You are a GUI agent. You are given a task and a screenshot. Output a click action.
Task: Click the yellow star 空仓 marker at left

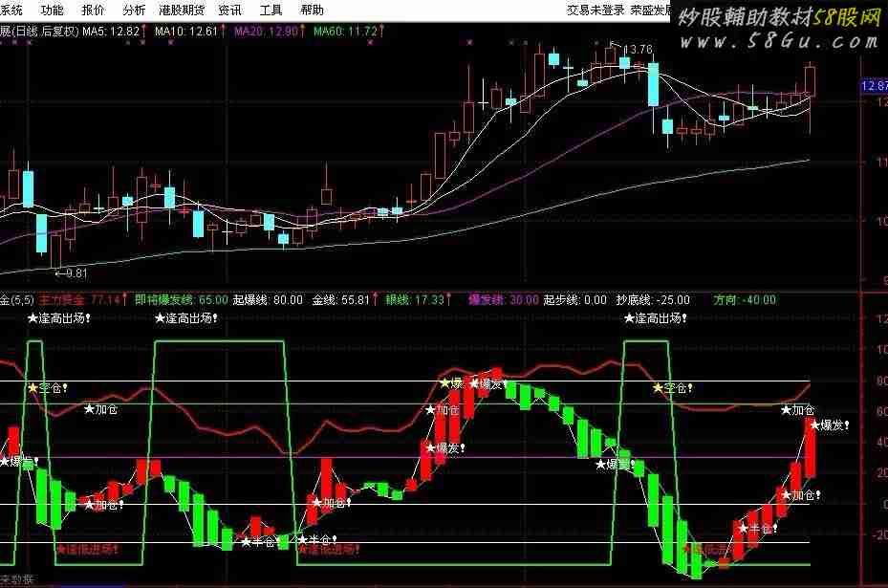point(54,388)
